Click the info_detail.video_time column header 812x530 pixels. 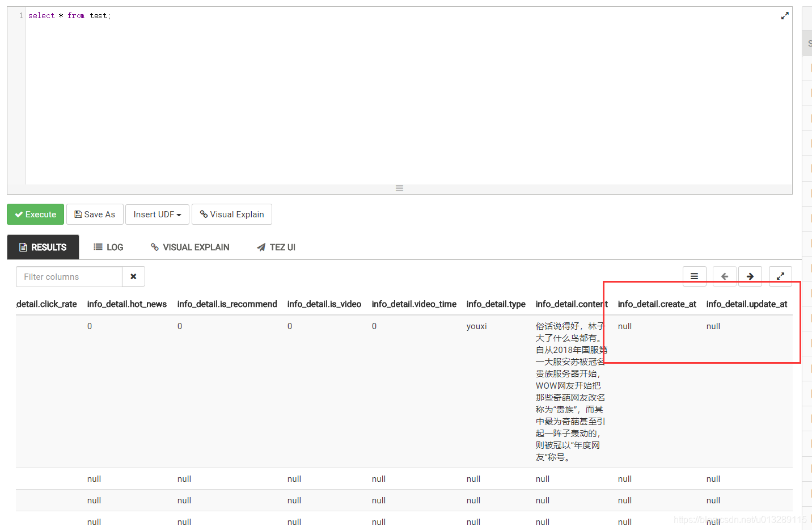point(414,304)
